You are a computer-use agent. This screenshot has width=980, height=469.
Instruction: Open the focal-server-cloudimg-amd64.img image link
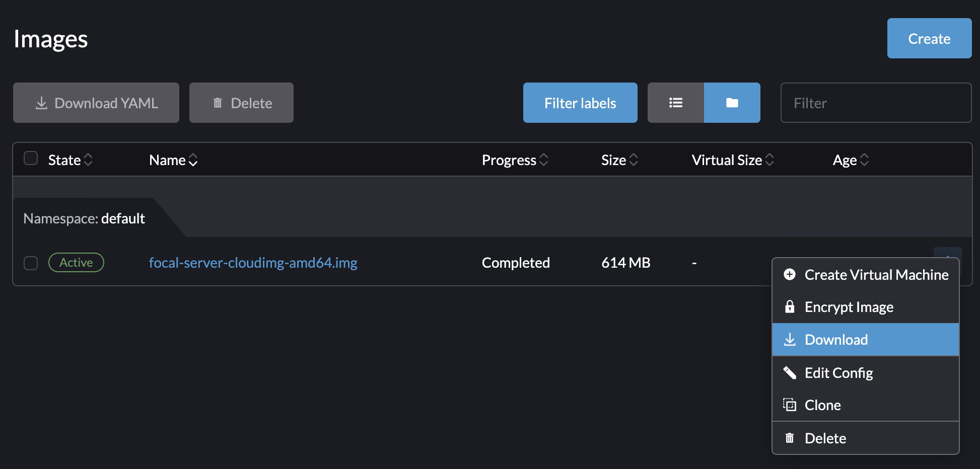click(x=253, y=263)
